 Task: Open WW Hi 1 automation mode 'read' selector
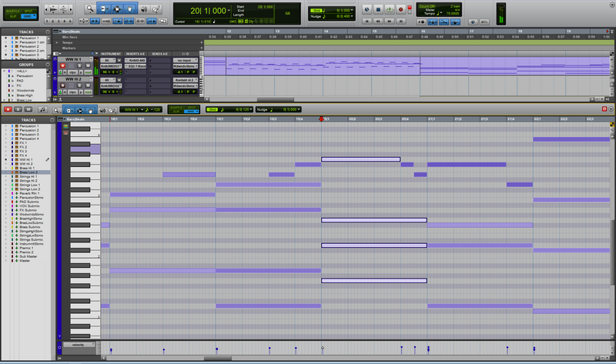(88, 72)
